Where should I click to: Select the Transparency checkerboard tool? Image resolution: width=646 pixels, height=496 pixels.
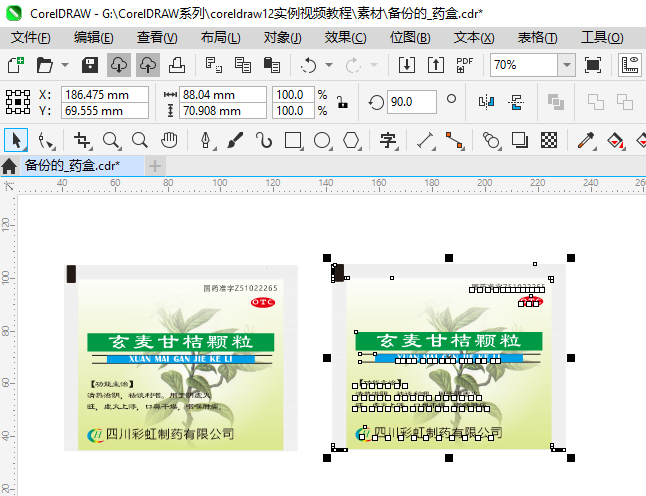tap(549, 140)
